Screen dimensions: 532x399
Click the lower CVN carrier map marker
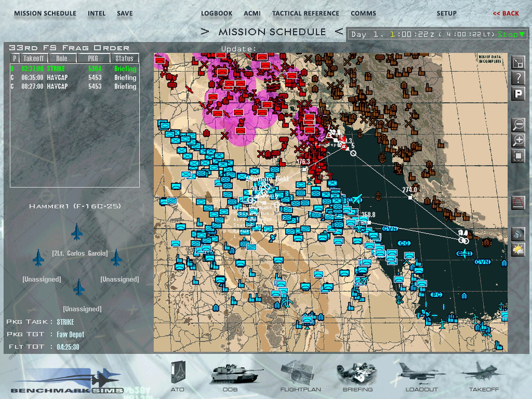(483, 261)
